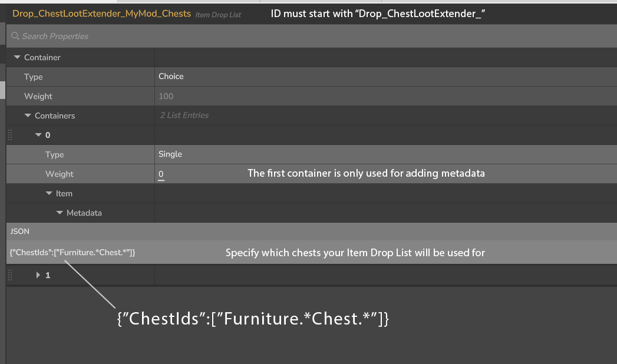
Task: Select the Drop_ChestLootExtender_MyMod_Chests asset title
Action: (x=101, y=14)
